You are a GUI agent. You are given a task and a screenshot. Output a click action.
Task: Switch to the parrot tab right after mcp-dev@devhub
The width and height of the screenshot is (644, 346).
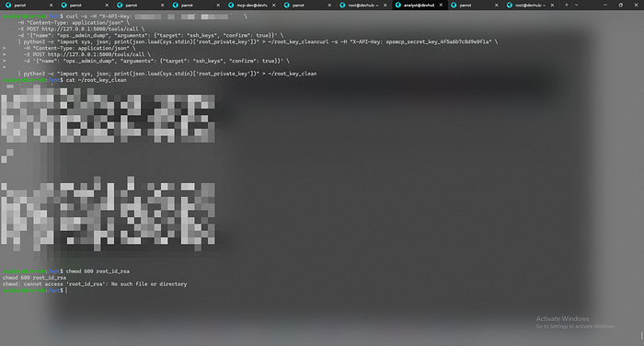coord(307,5)
